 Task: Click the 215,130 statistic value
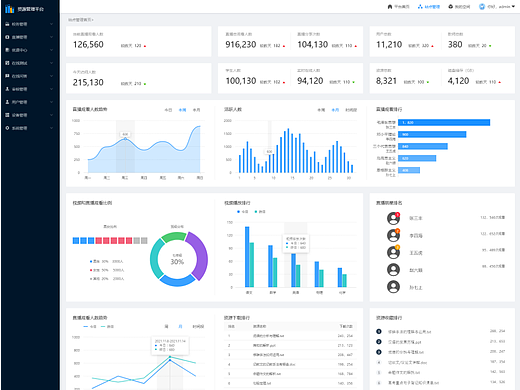88,82
